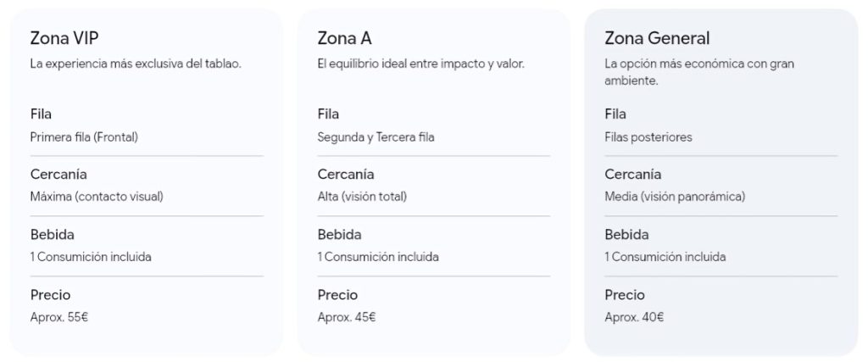
Task: Select "Segunda y Tercera fila" text
Action: click(x=376, y=137)
